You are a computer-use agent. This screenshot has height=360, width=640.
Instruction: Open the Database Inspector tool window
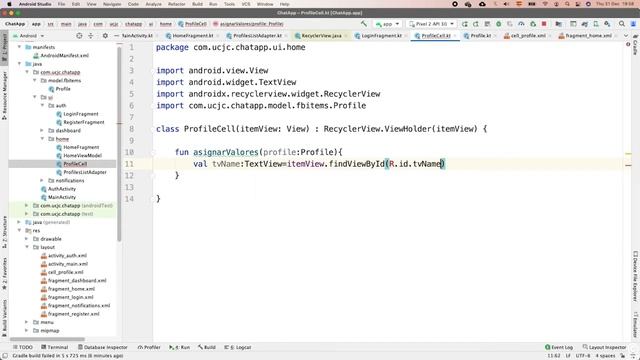(x=102, y=347)
